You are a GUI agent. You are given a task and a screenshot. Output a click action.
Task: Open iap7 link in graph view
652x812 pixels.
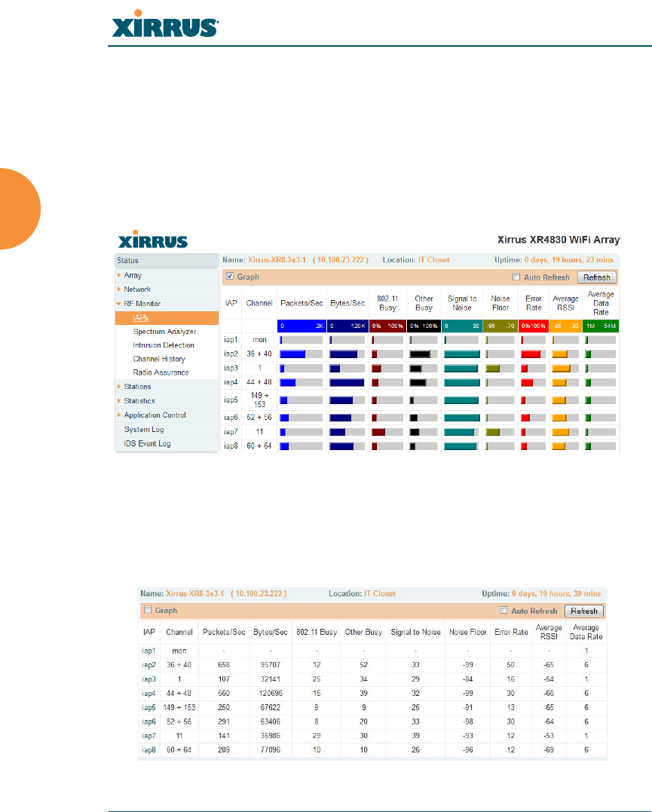coord(231,431)
